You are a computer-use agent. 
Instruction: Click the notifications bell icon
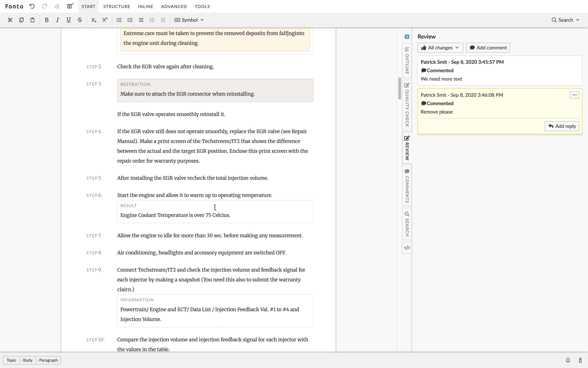568,360
